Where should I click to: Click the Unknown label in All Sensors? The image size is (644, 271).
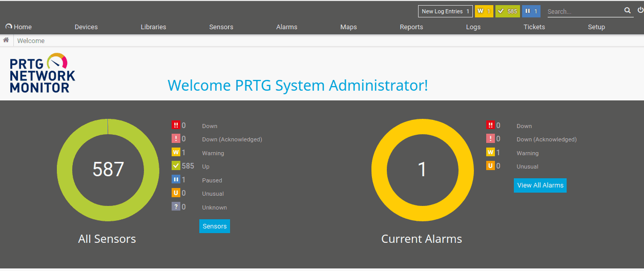214,207
